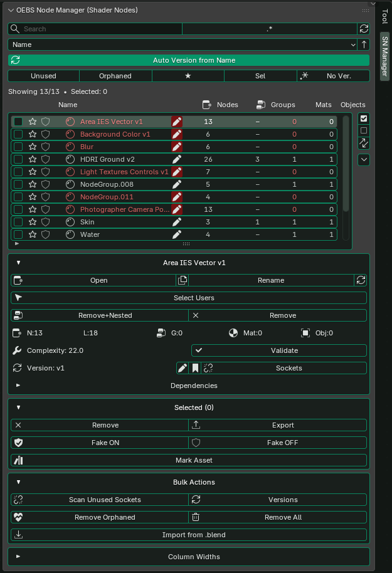Click the node icon of Skin row
The height and width of the screenshot is (573, 392).
point(70,222)
